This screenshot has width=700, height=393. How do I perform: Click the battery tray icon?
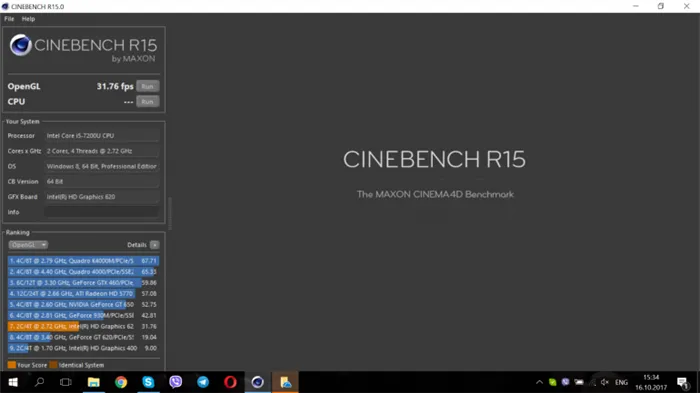(x=579, y=382)
